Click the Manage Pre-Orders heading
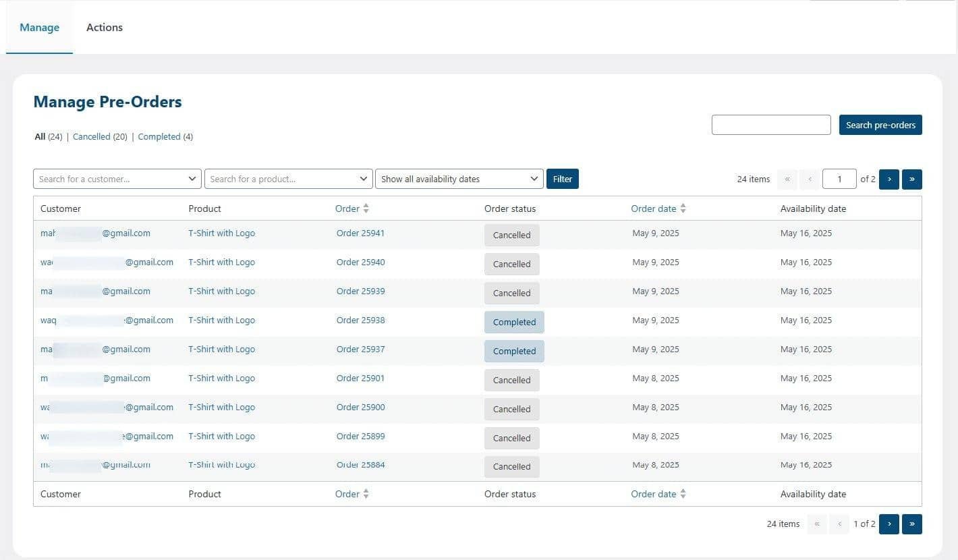Screen dimensions: 958x560 [108, 102]
